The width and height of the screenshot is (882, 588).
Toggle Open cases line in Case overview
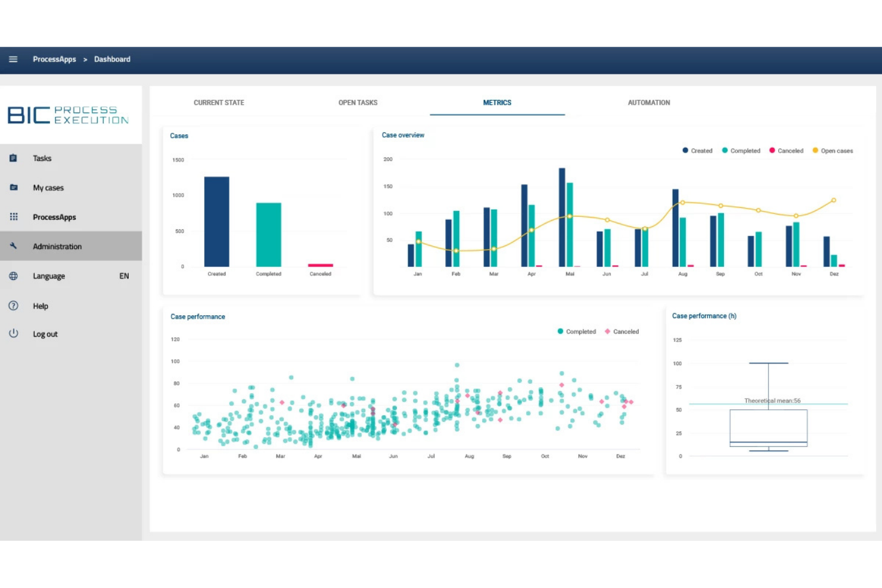[833, 150]
